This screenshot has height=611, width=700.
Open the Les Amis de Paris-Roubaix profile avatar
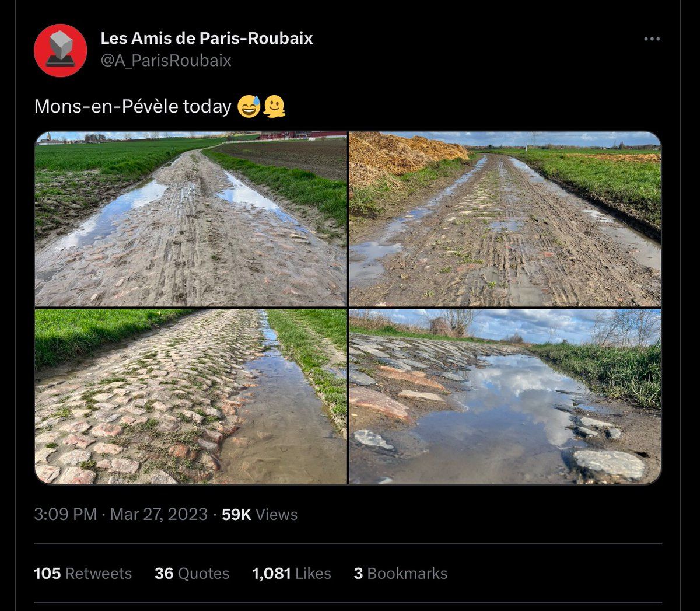click(61, 50)
